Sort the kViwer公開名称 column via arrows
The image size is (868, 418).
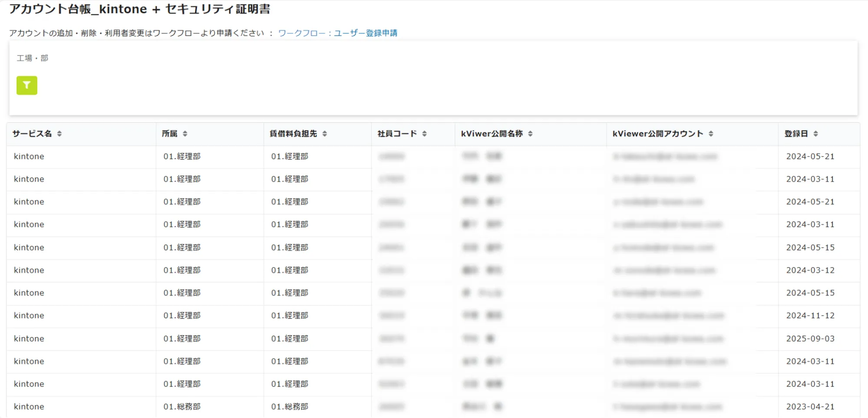530,134
